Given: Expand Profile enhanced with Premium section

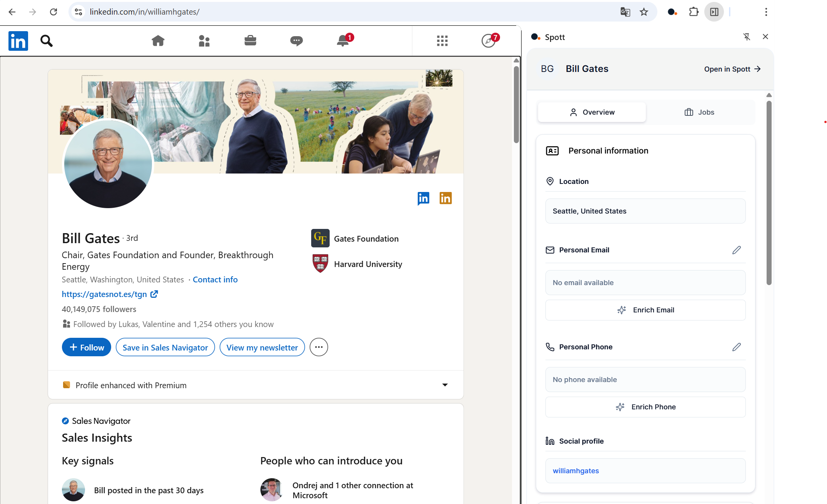Looking at the screenshot, I should coord(445,385).
